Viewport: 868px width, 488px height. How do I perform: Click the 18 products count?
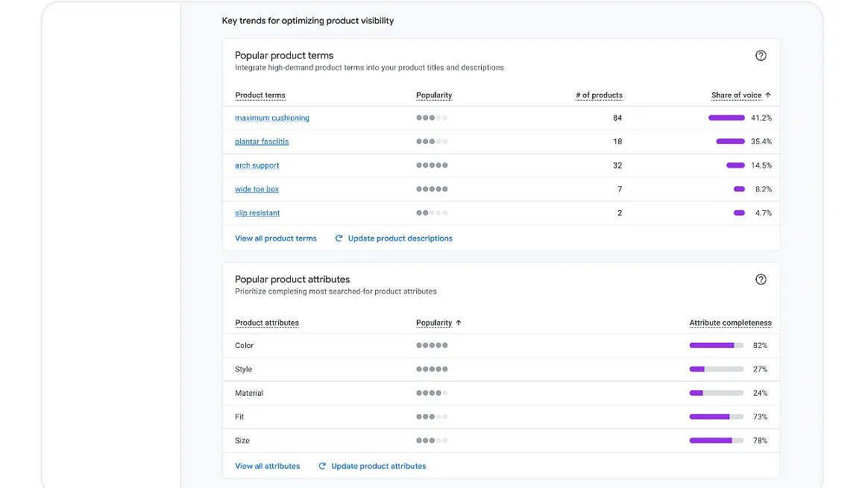pos(617,142)
